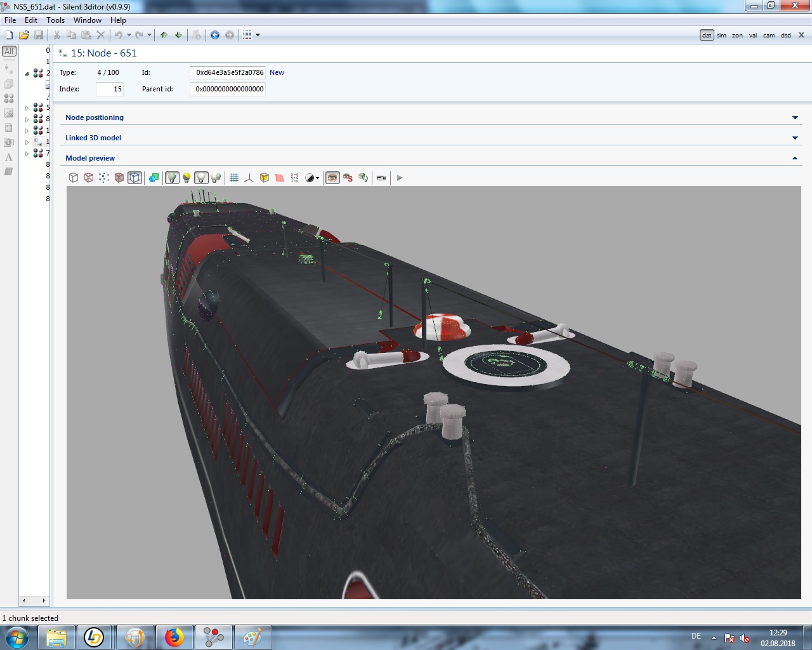812x650 pixels.
Task: Switch to the sim file tab
Action: [x=721, y=36]
